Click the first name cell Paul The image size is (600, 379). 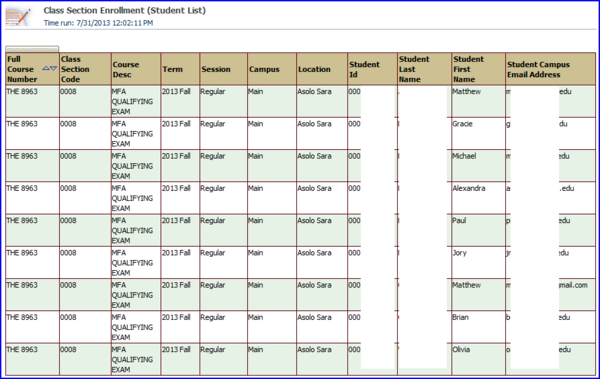(478, 230)
